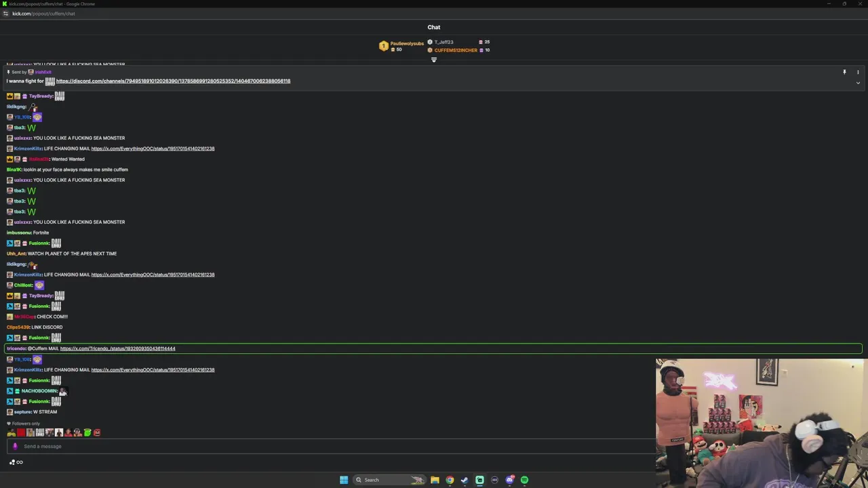The image size is (868, 488).
Task: Click username imbussonu saying Fortnite
Action: click(x=18, y=232)
